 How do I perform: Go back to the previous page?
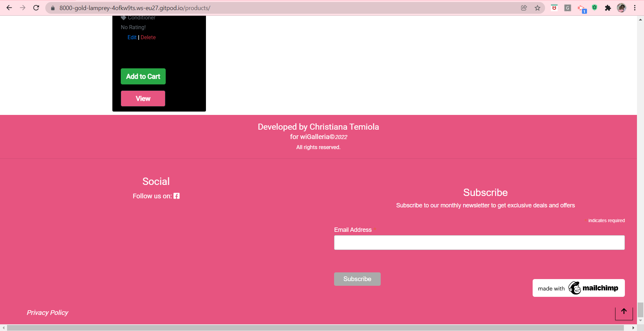[9, 8]
